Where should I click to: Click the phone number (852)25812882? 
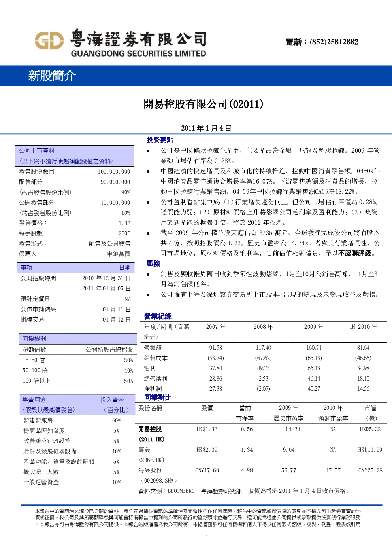334,42
